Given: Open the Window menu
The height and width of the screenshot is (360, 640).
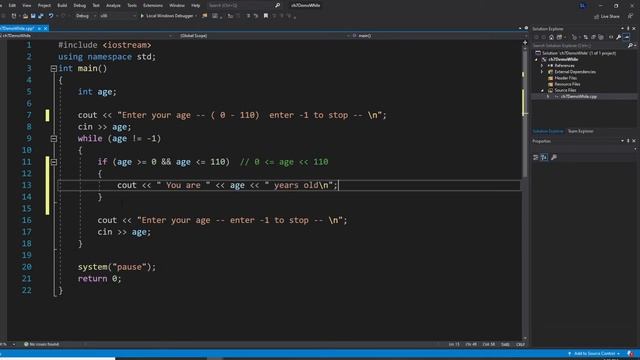Looking at the screenshot, I should pos(177,5).
